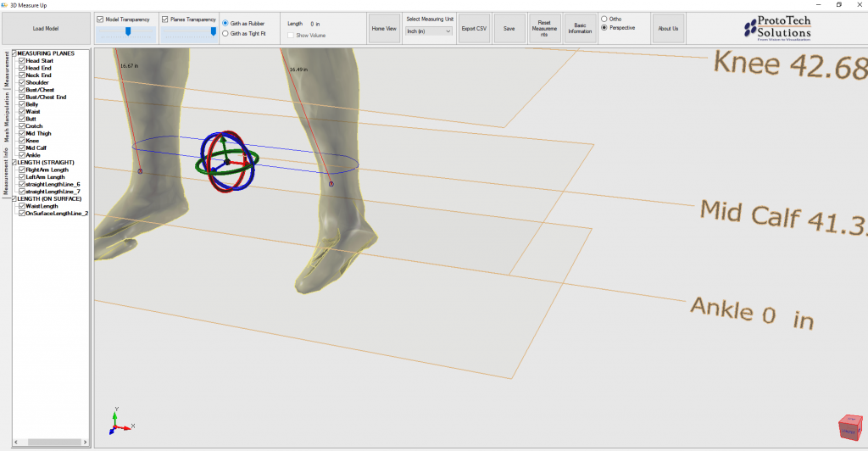Select the Waist plane tree item
Viewport: 868px width, 451px height.
coord(33,111)
